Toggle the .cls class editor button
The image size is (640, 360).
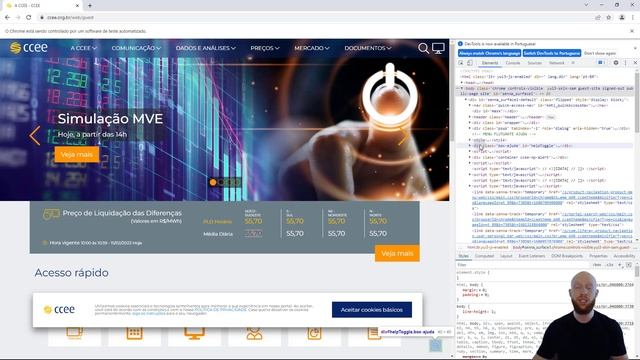pos(610,265)
